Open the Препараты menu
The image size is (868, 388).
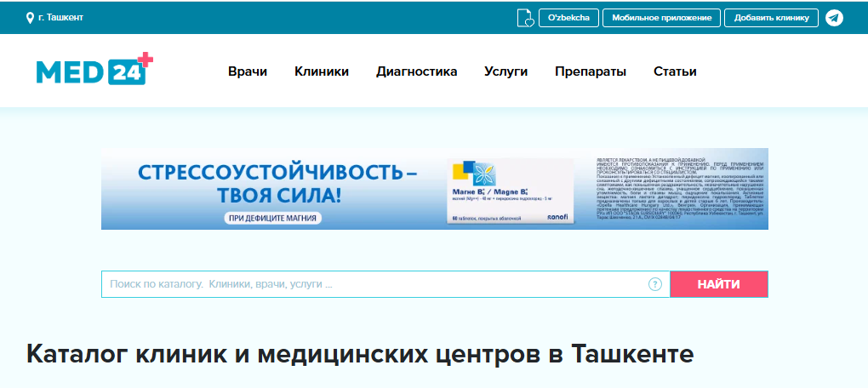(591, 71)
